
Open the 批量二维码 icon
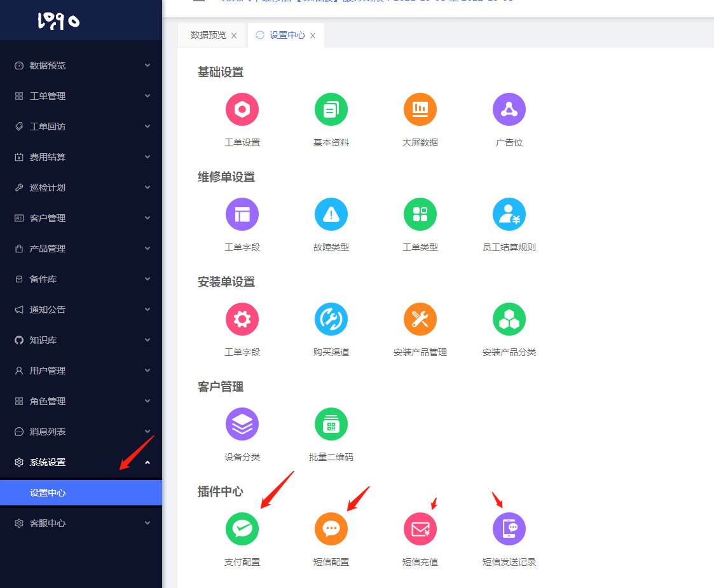click(331, 424)
